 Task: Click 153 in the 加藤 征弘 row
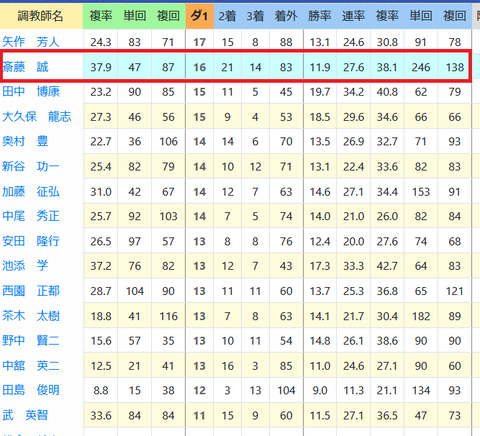point(421,192)
